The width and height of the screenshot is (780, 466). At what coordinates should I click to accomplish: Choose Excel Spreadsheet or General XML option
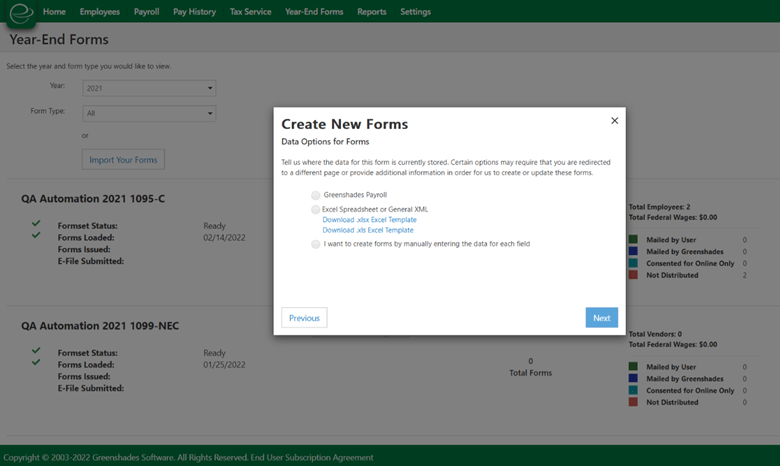pyautogui.click(x=316, y=209)
